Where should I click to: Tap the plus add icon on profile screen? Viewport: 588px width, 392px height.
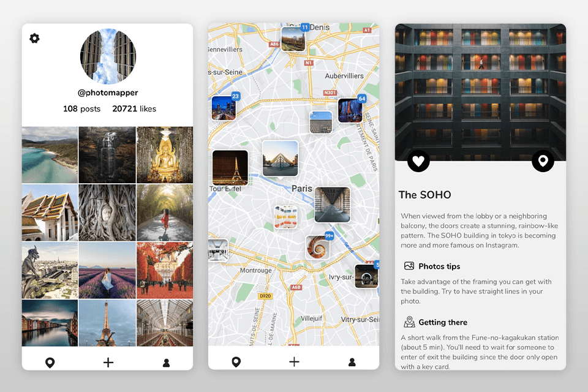tap(108, 363)
